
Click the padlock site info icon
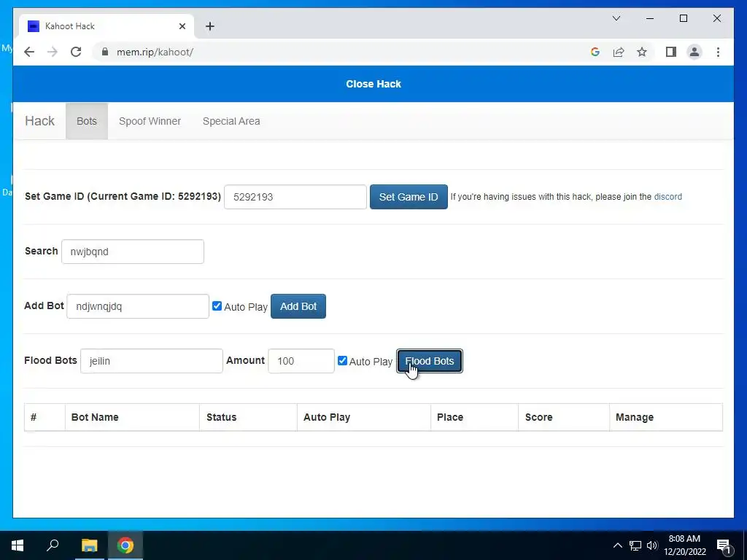(105, 52)
